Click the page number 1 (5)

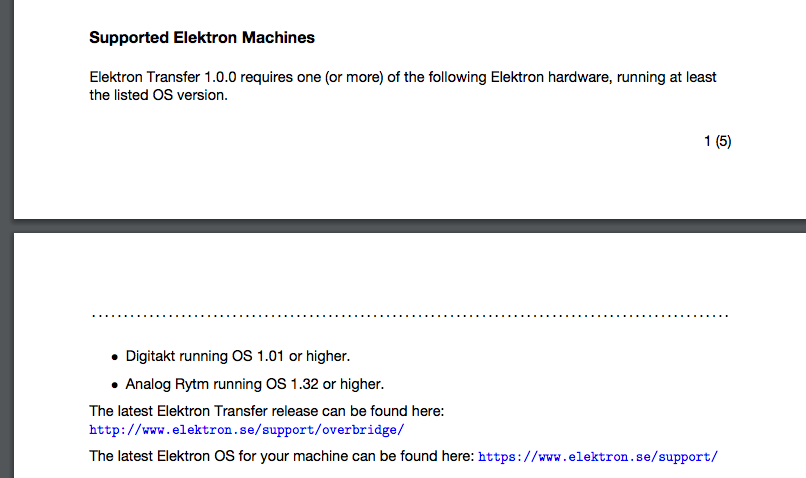pos(718,142)
